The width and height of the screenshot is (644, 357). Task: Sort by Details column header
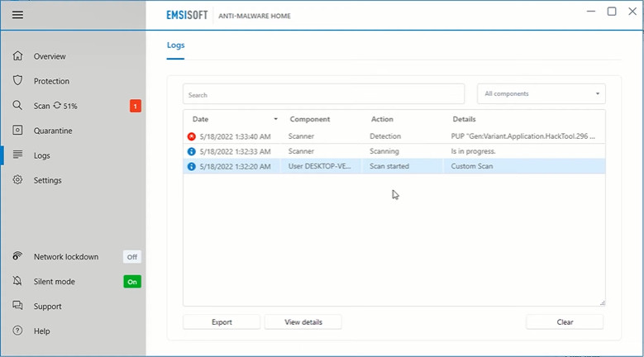pyautogui.click(x=464, y=119)
